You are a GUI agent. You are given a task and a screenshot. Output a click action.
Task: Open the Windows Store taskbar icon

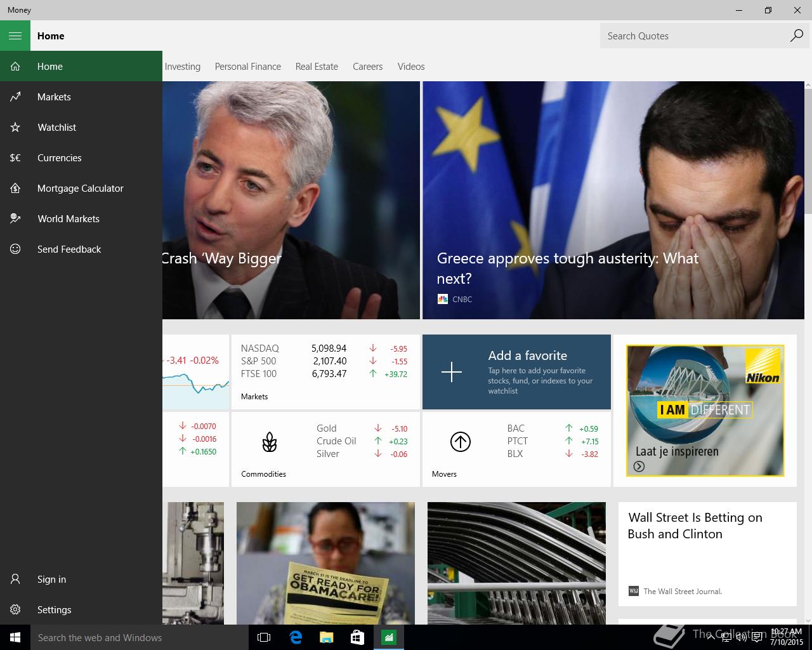tap(357, 637)
